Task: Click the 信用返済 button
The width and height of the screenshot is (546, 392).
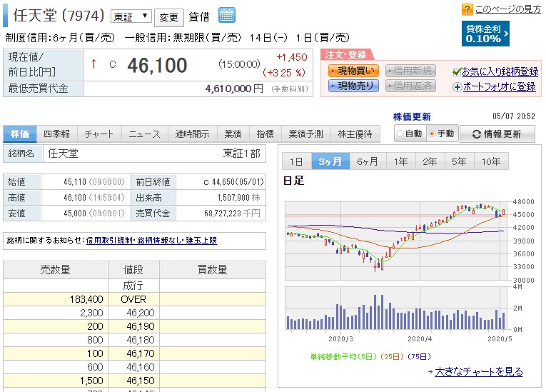Action: click(x=410, y=86)
